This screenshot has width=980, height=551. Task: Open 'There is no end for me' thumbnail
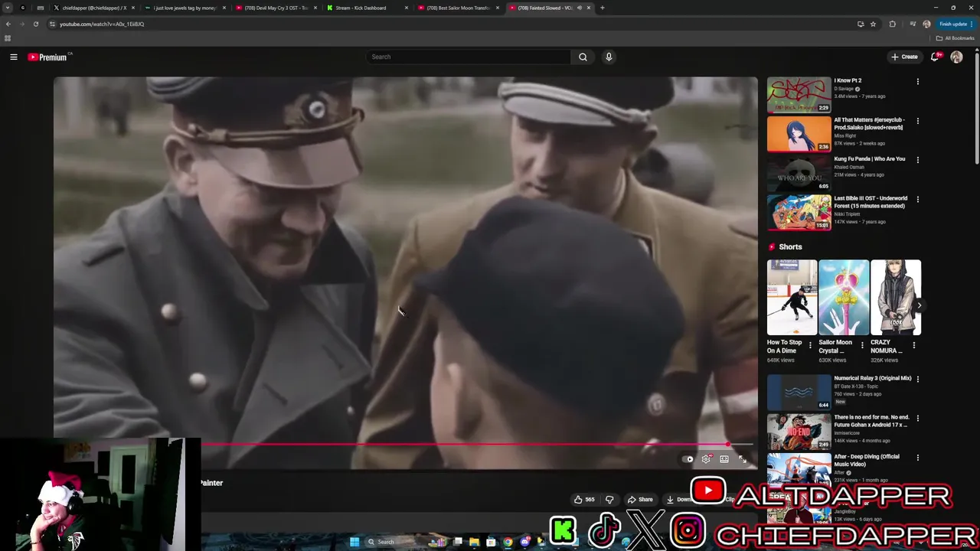click(799, 431)
